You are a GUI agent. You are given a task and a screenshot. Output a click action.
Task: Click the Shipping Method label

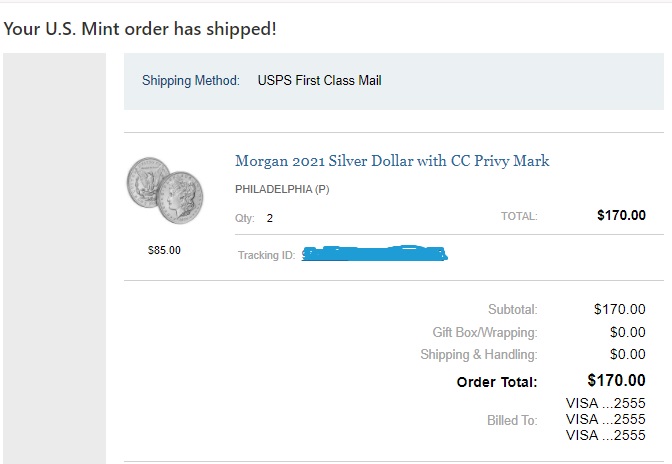[191, 80]
